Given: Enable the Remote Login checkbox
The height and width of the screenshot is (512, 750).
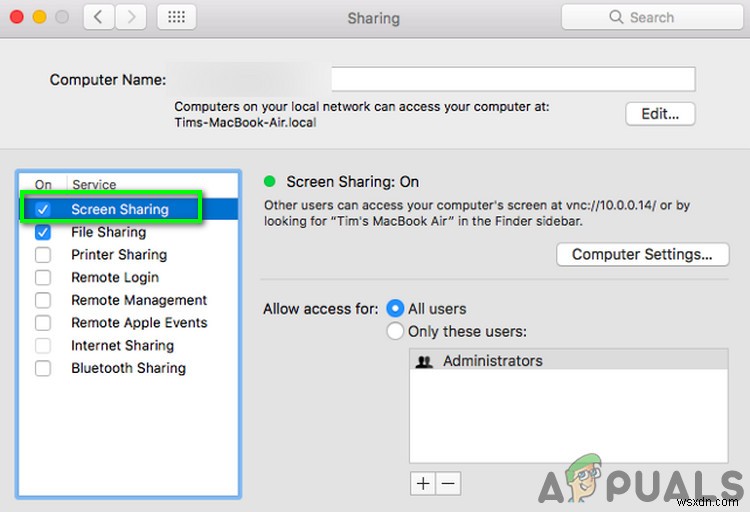Looking at the screenshot, I should click(43, 278).
